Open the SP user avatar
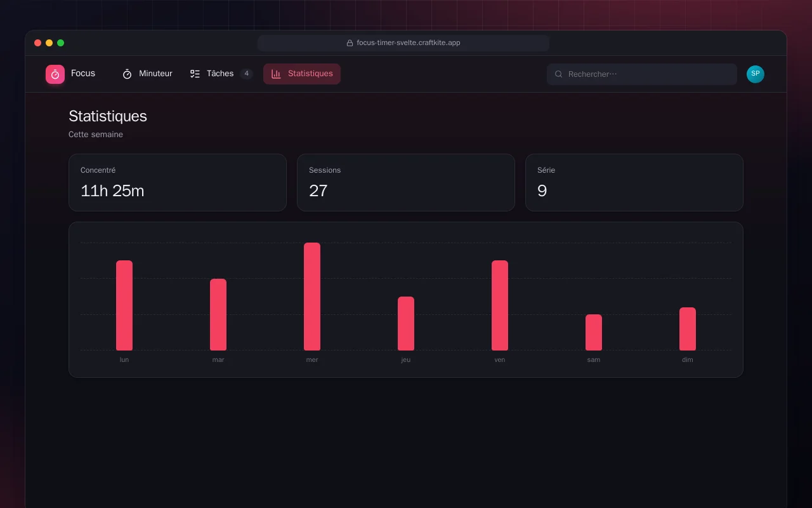 coord(756,74)
